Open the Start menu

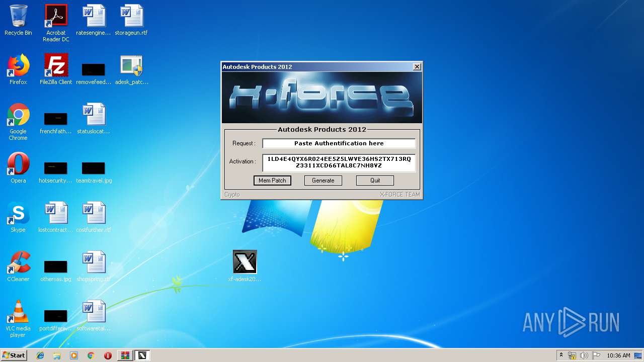click(x=14, y=355)
